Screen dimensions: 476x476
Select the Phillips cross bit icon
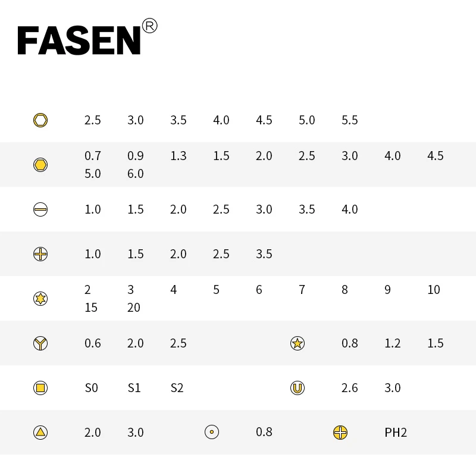(40, 254)
